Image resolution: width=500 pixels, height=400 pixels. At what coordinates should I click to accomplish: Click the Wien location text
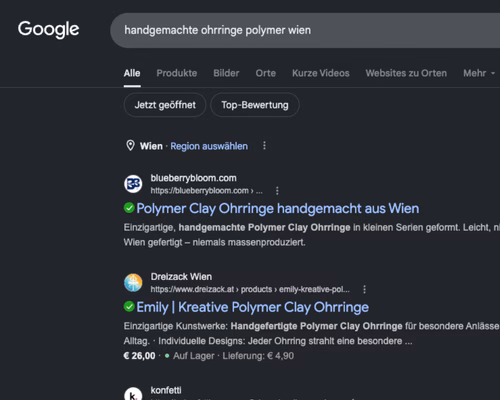point(151,146)
